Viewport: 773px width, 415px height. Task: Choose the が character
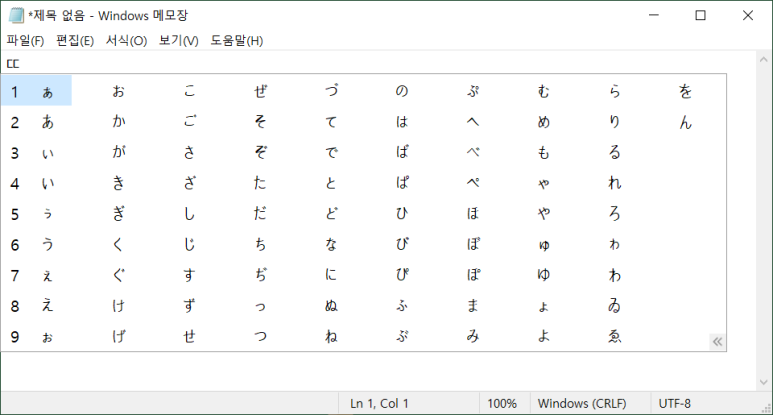click(118, 152)
